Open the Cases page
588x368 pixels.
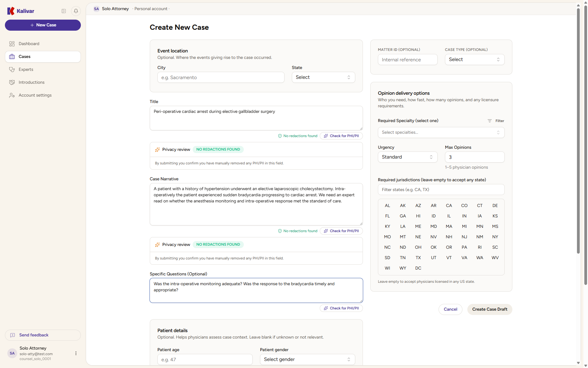point(43,57)
